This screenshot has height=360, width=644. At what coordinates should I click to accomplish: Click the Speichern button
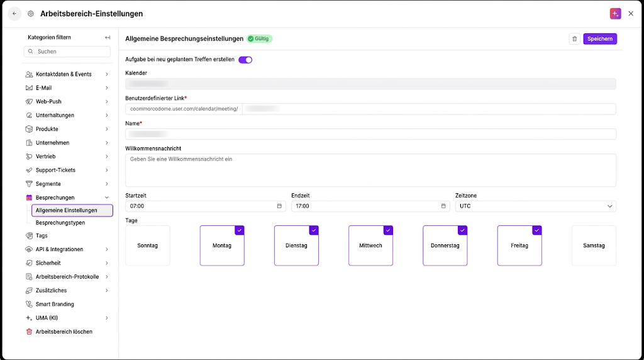(x=600, y=38)
